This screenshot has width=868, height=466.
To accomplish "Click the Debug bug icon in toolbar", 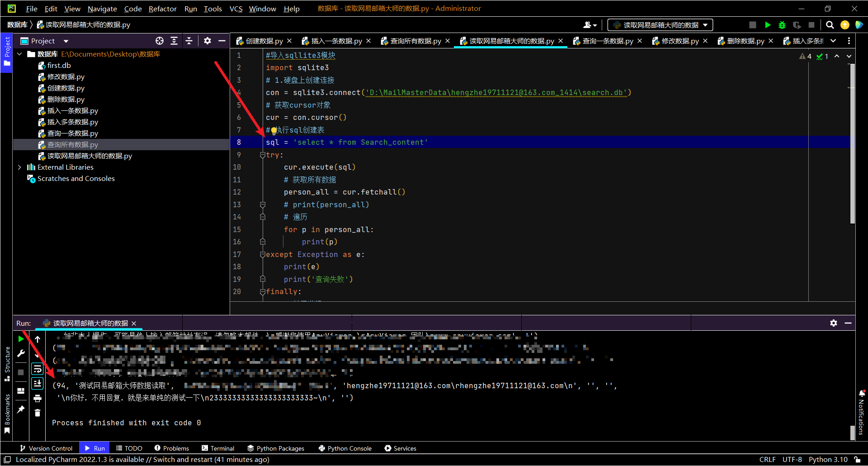I will point(782,25).
